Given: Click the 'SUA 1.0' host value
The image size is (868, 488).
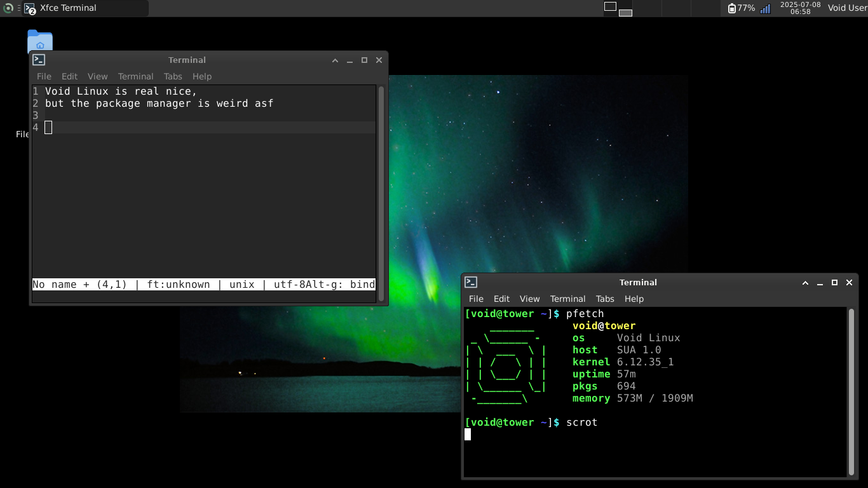Looking at the screenshot, I should point(639,350).
